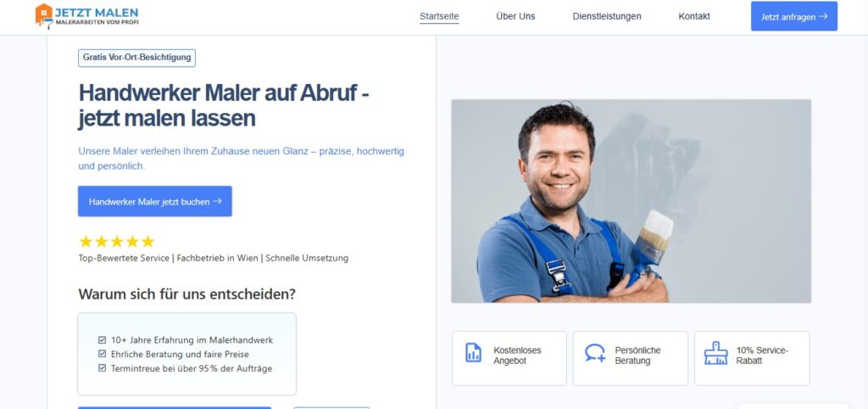Click the fifth yellow rating star
This screenshot has height=409, width=868.
point(147,242)
